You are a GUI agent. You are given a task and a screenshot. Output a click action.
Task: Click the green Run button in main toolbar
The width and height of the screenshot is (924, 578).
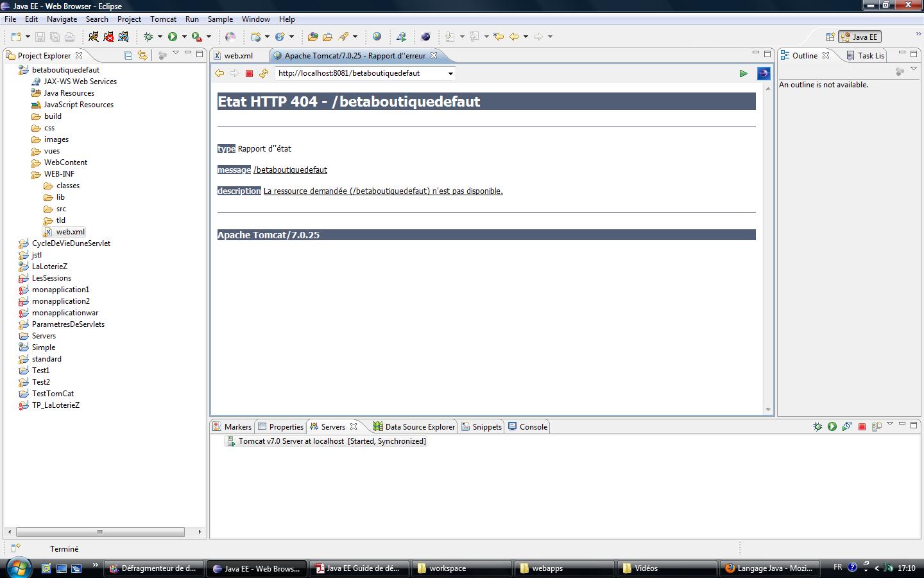click(173, 37)
